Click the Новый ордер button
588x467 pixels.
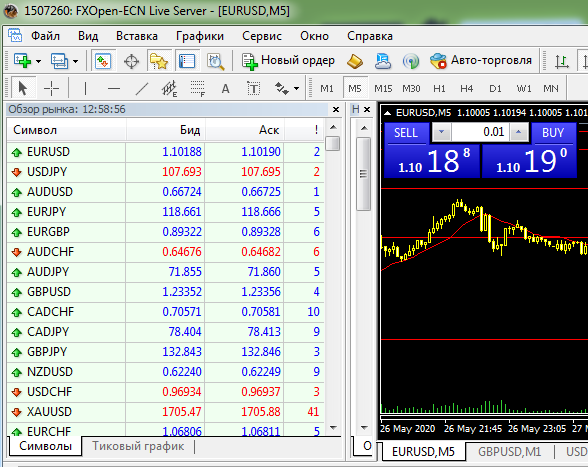[288, 61]
